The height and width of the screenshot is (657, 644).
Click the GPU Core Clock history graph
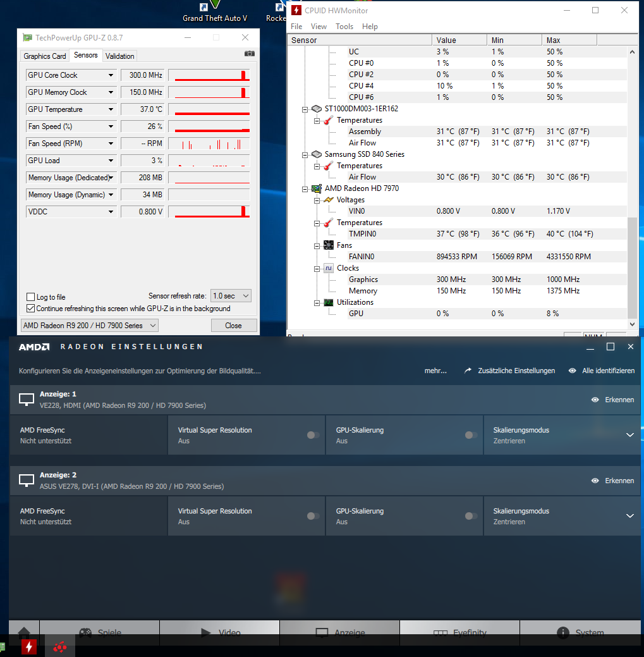[209, 75]
